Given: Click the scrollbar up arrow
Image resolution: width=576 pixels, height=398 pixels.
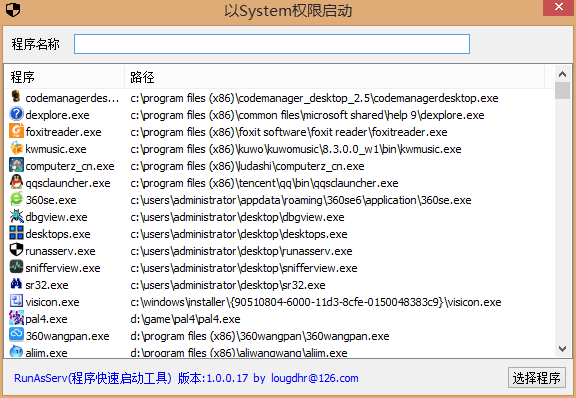Looking at the screenshot, I should 562,74.
